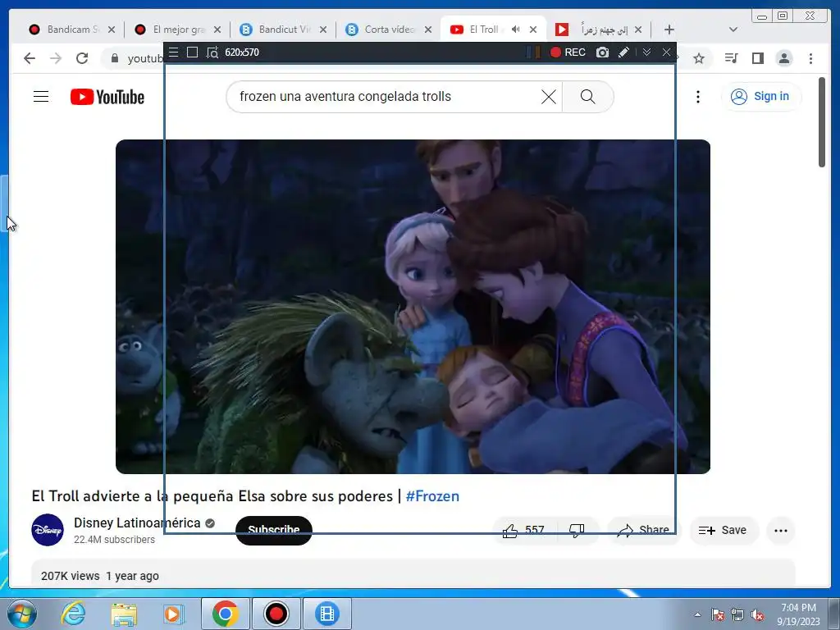
Task: Launch Internet Explorer from taskbar
Action: click(73, 614)
